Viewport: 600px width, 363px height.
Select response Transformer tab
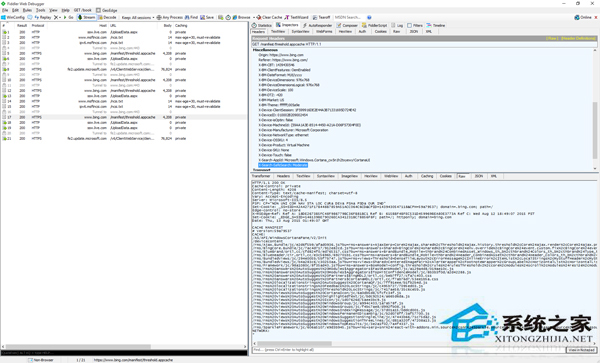[261, 176]
